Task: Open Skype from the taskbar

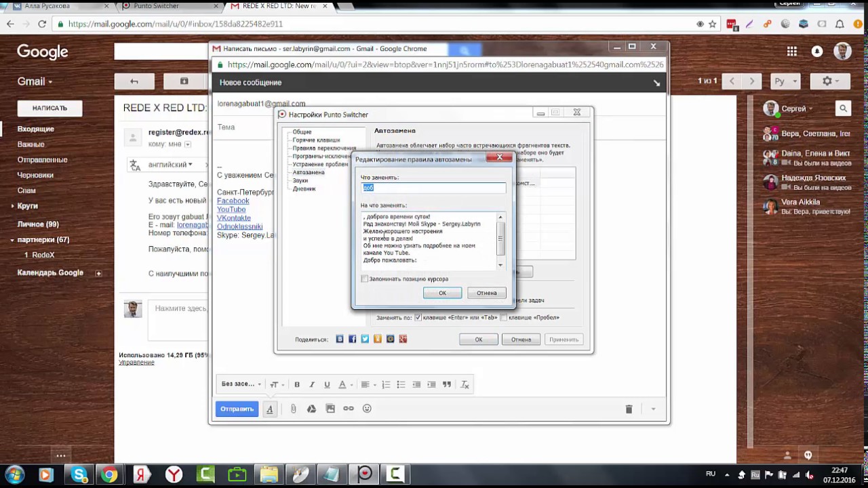Action: 79,474
